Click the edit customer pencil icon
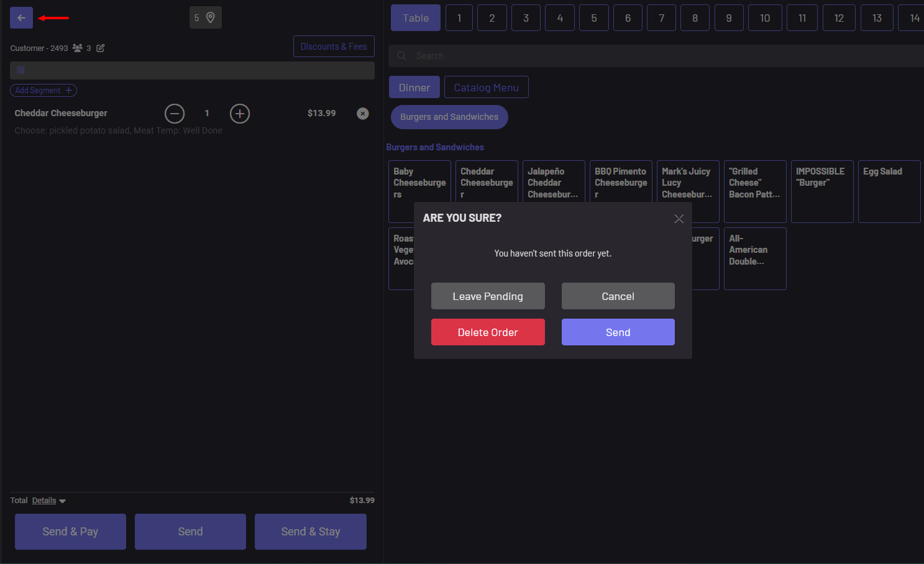 click(x=101, y=48)
